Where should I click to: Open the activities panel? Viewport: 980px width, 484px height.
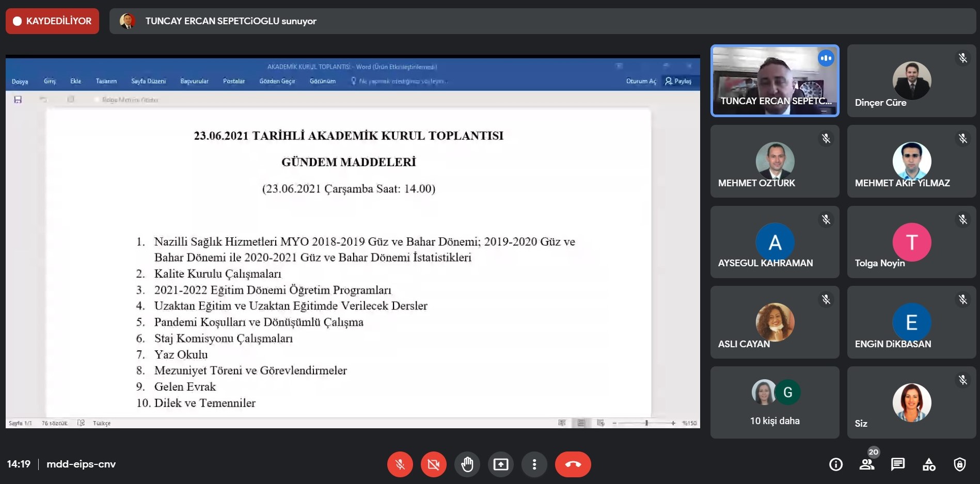[929, 464]
